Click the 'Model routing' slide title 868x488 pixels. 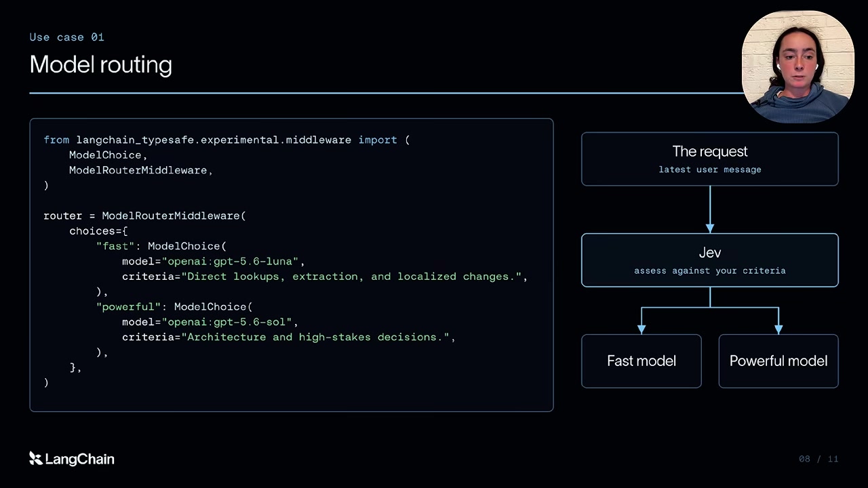101,64
